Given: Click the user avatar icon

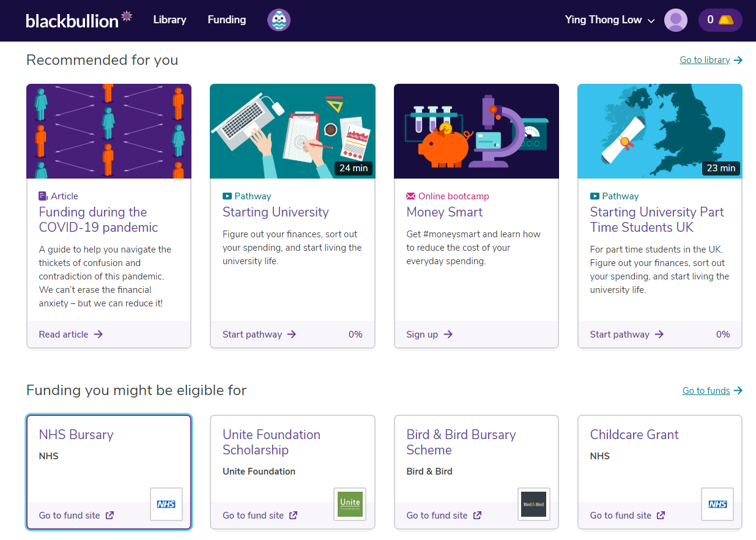Looking at the screenshot, I should point(676,20).
